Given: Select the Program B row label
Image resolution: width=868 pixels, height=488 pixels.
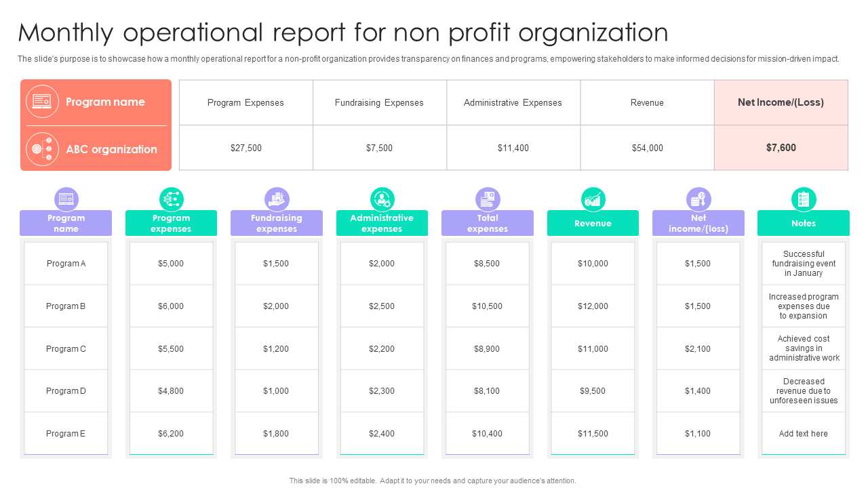Looking at the screenshot, I should point(66,306).
